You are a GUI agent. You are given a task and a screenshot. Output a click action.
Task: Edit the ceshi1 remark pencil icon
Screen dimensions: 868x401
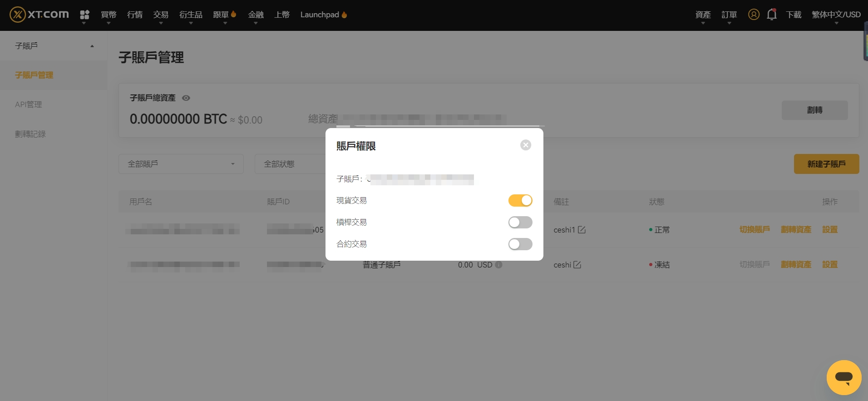point(582,230)
